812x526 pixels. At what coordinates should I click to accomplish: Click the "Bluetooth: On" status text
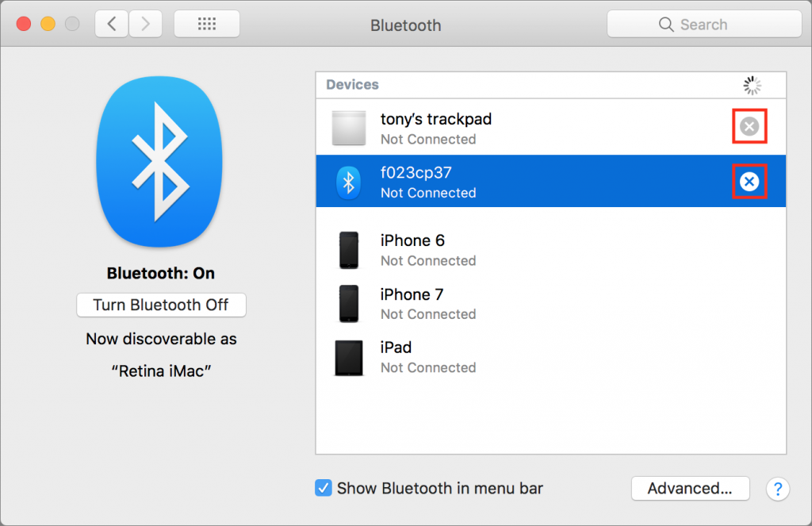click(x=160, y=273)
